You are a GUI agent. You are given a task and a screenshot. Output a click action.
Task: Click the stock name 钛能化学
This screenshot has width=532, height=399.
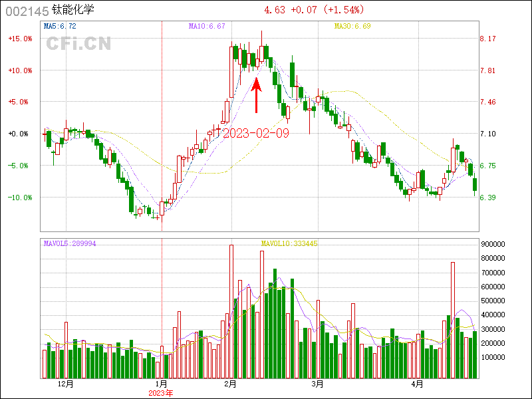coord(73,11)
